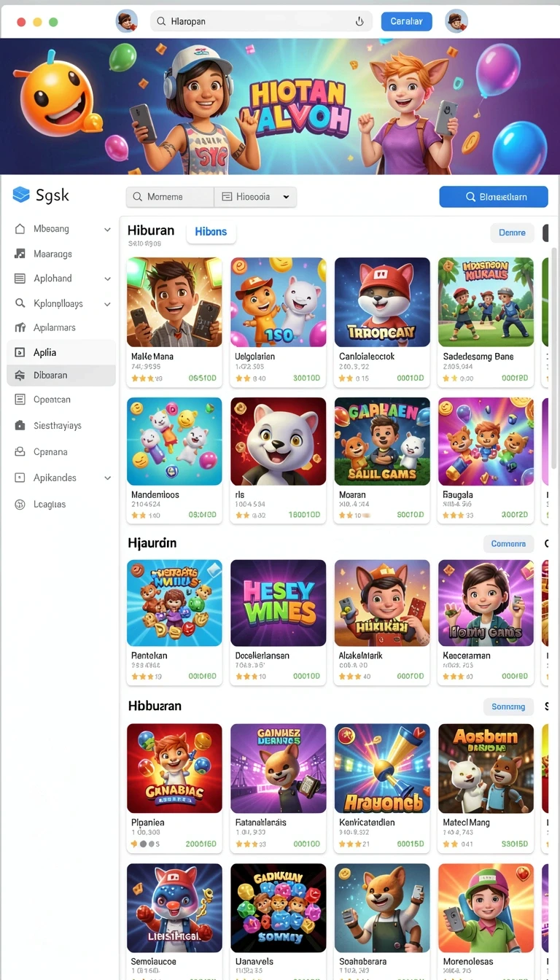Expand the Apikandes sidebar chevron
Image resolution: width=560 pixels, height=980 pixels.
pyautogui.click(x=107, y=478)
